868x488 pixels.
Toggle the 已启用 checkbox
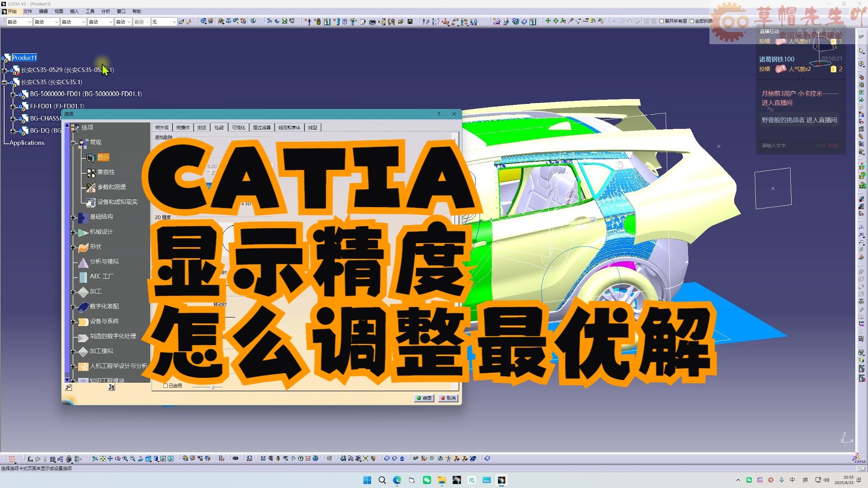click(165, 386)
